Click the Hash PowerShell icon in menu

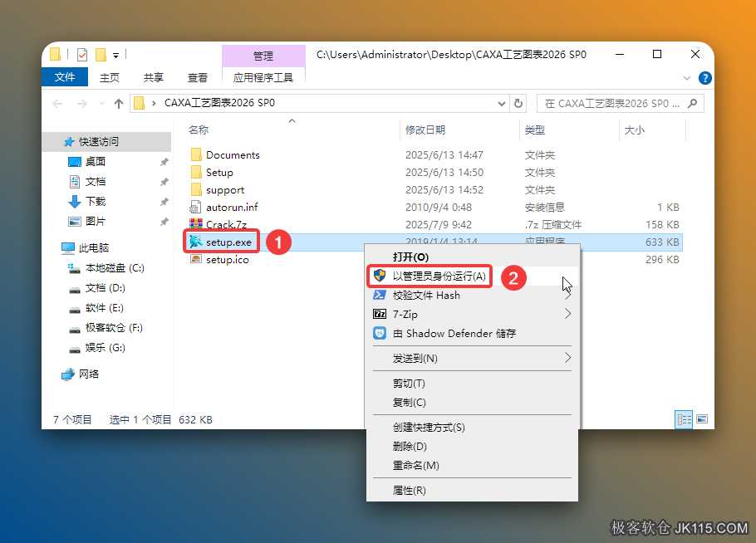pyautogui.click(x=380, y=295)
